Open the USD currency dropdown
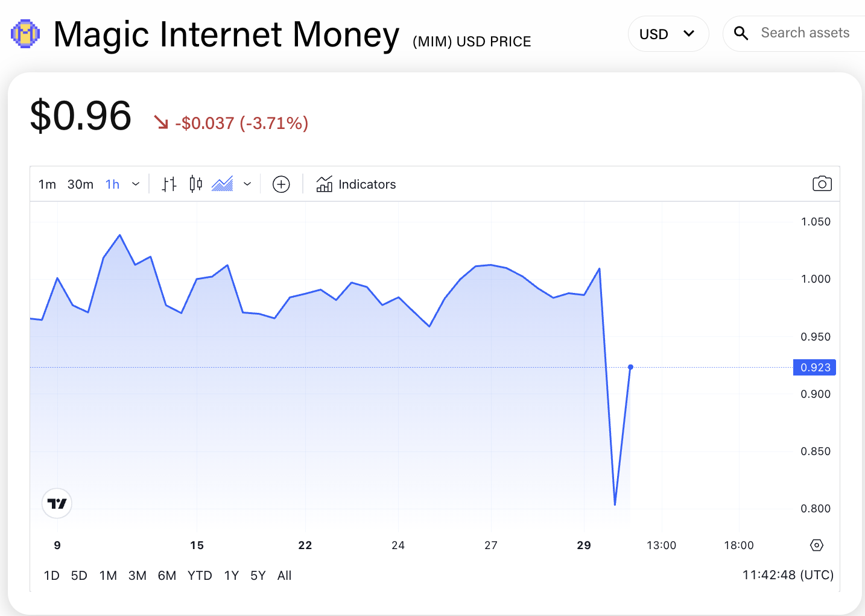 point(668,34)
